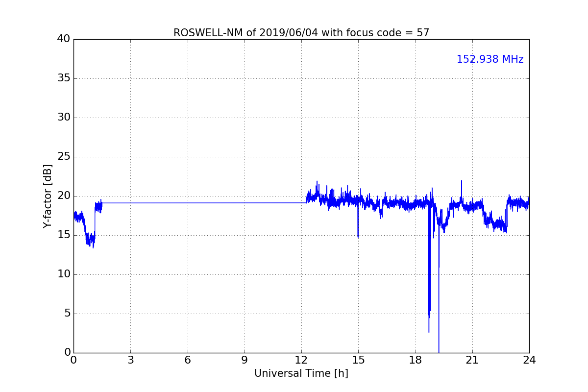Click y-axis tick label 35
The width and height of the screenshot is (588, 392).
[x=64, y=78]
